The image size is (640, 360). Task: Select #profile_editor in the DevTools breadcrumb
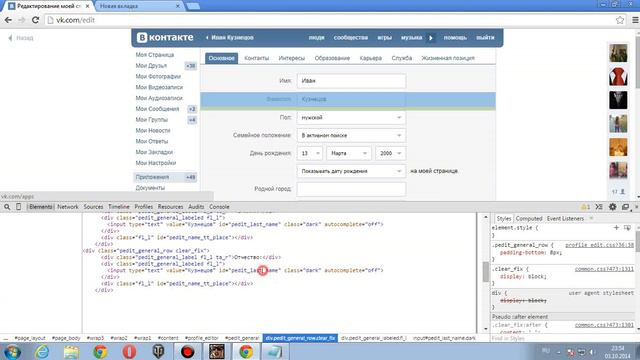click(202, 338)
